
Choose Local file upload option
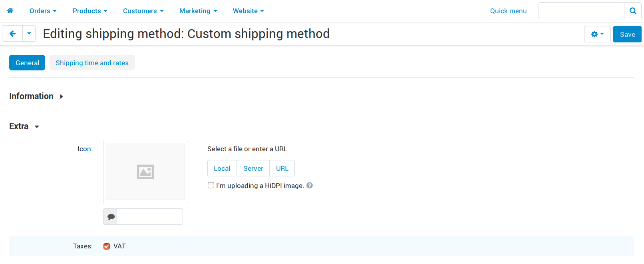click(222, 168)
